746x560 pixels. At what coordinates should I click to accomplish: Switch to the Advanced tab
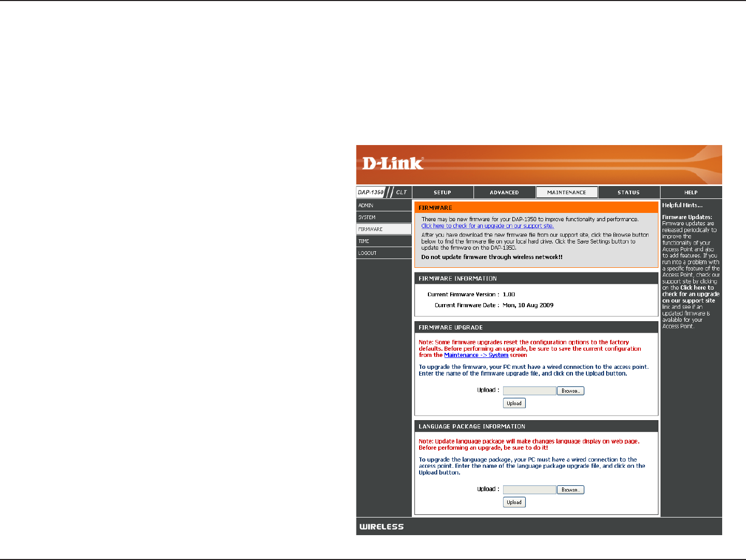(505, 192)
